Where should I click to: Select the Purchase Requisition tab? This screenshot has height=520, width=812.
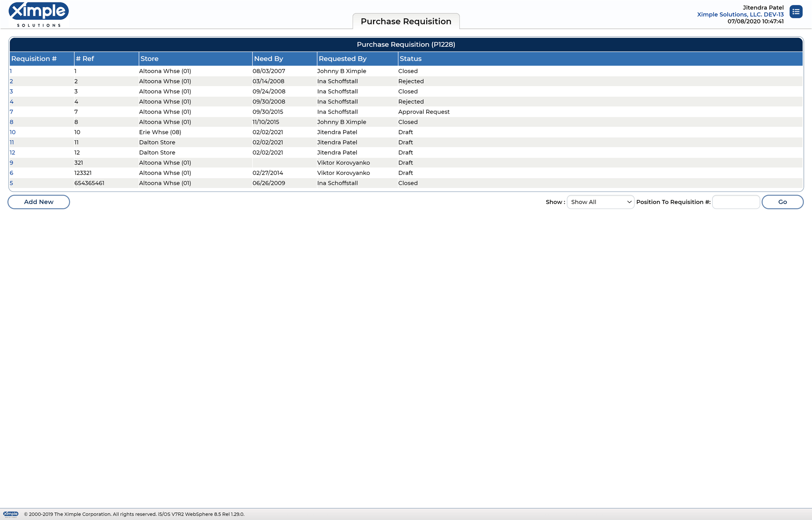point(406,21)
